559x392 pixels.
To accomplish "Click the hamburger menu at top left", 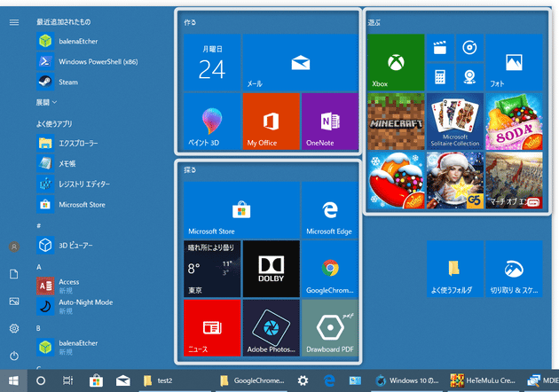I will tap(14, 22).
